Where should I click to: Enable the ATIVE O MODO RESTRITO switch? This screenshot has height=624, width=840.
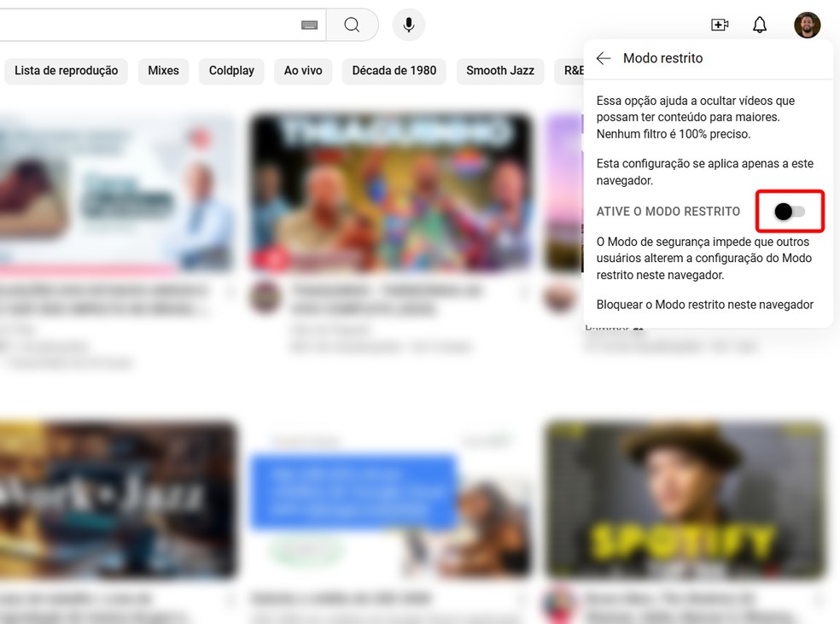(790, 211)
